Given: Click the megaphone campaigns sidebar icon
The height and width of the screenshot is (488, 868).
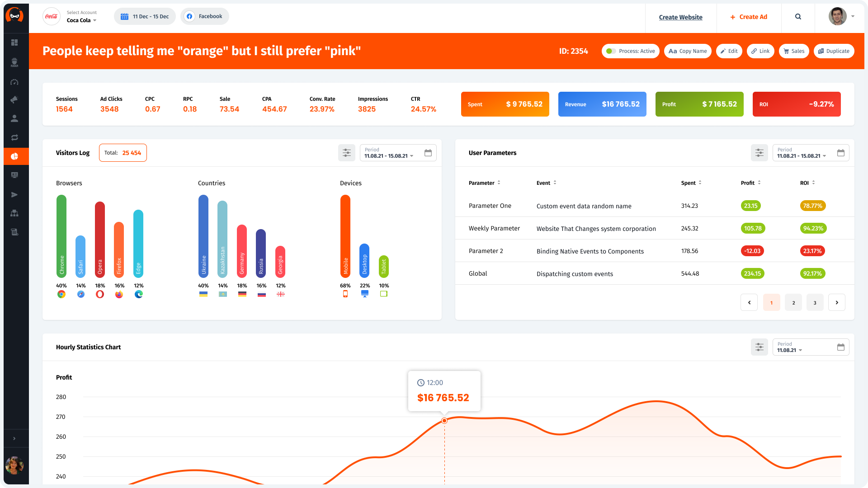Looking at the screenshot, I should click(x=14, y=99).
